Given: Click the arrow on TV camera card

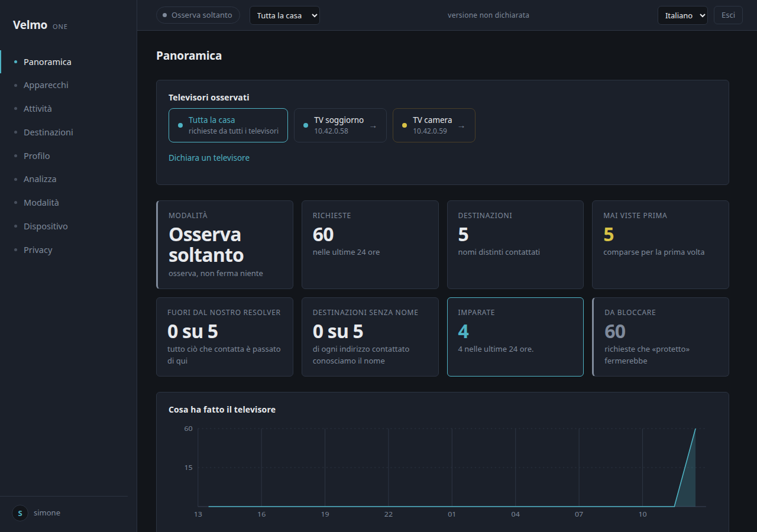Looking at the screenshot, I should tap(462, 126).
